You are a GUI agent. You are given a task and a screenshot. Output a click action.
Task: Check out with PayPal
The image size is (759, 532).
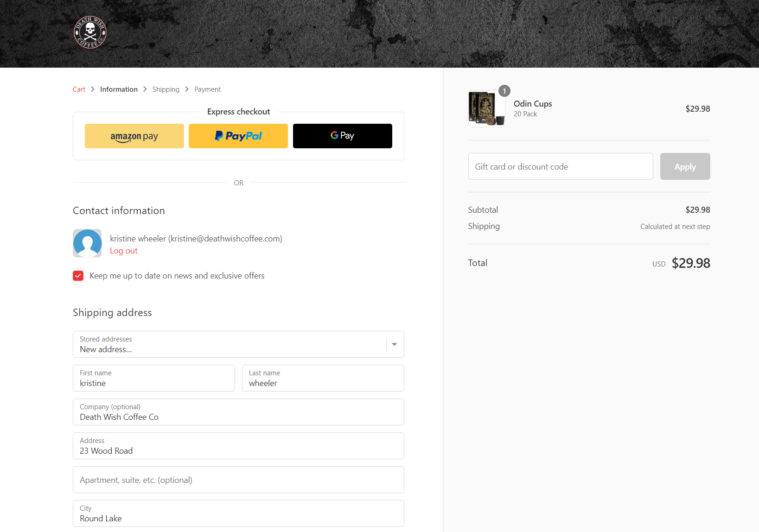[x=238, y=136]
